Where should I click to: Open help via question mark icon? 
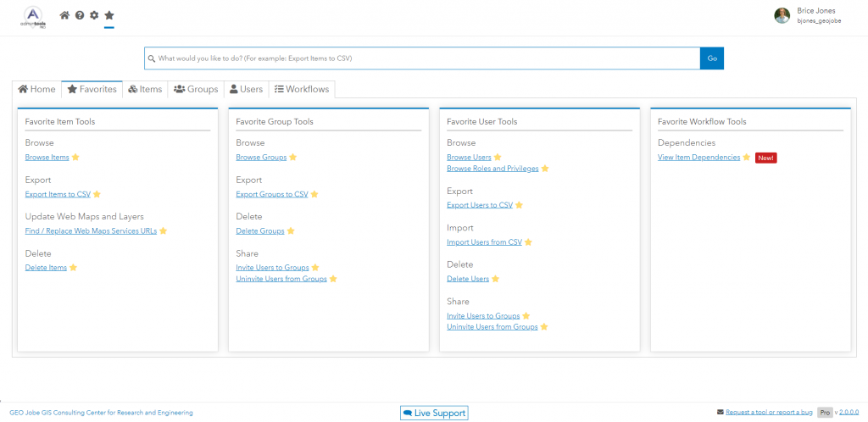pyautogui.click(x=80, y=15)
